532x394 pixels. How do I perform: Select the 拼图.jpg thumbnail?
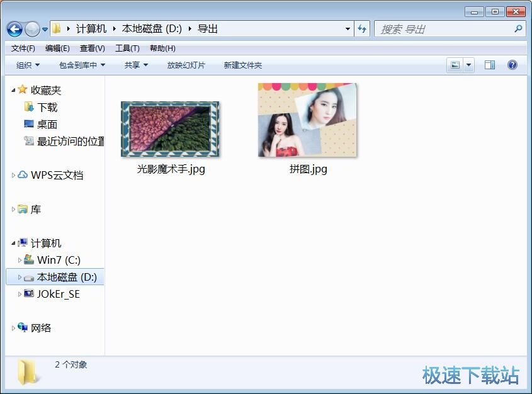tap(307, 120)
